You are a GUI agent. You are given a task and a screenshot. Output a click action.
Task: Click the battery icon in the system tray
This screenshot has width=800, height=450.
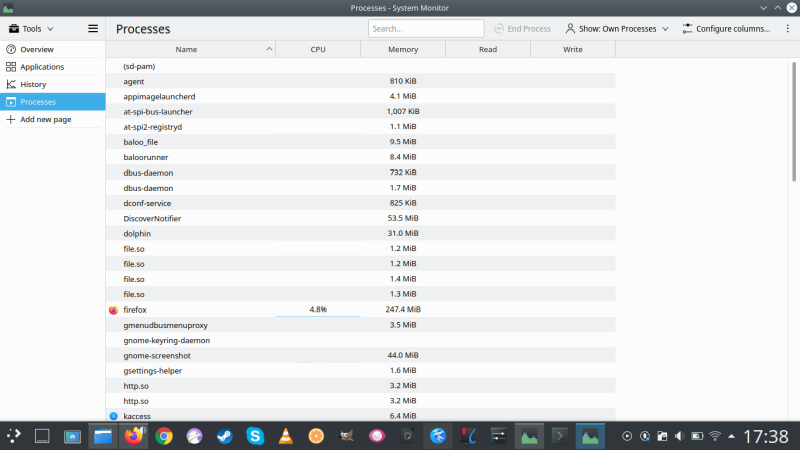(697, 436)
